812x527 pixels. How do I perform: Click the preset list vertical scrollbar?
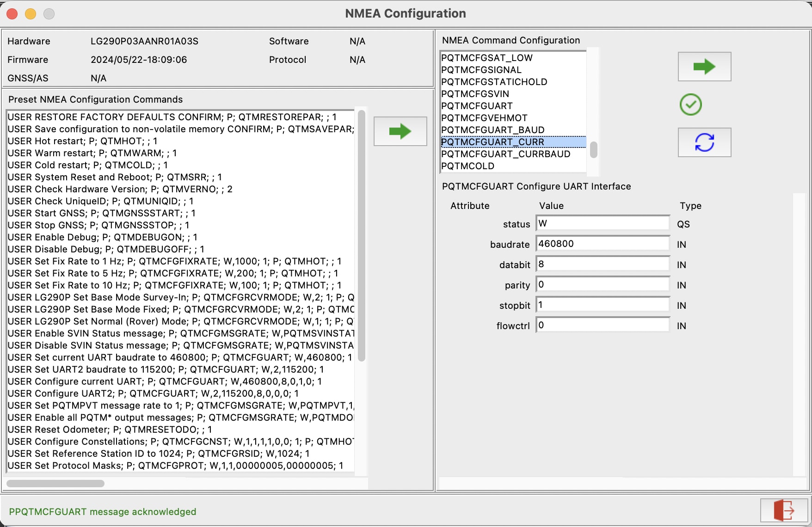[362, 236]
